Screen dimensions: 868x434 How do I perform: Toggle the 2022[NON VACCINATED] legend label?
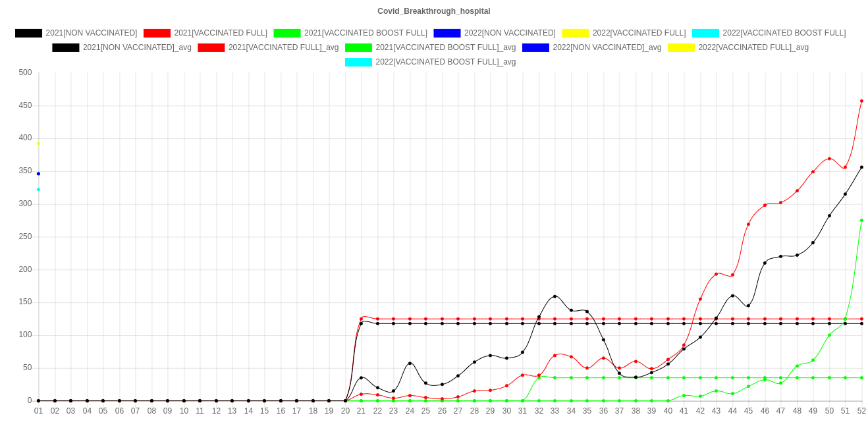509,33
